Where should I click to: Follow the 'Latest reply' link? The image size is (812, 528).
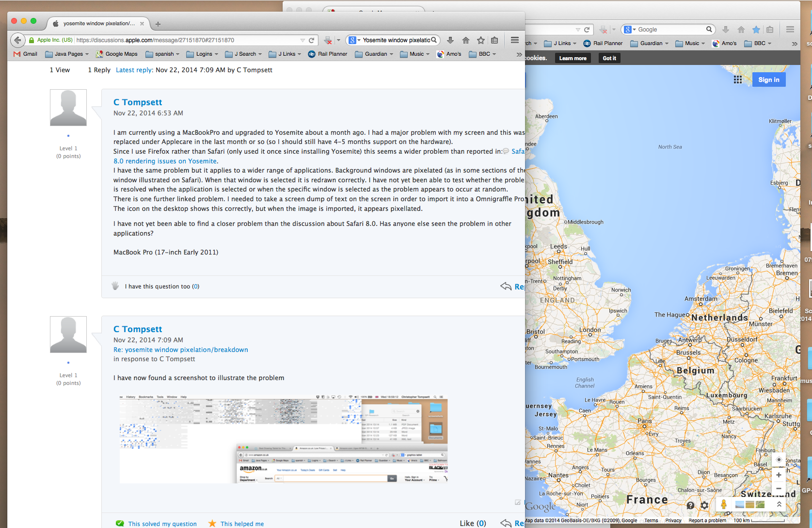click(134, 70)
